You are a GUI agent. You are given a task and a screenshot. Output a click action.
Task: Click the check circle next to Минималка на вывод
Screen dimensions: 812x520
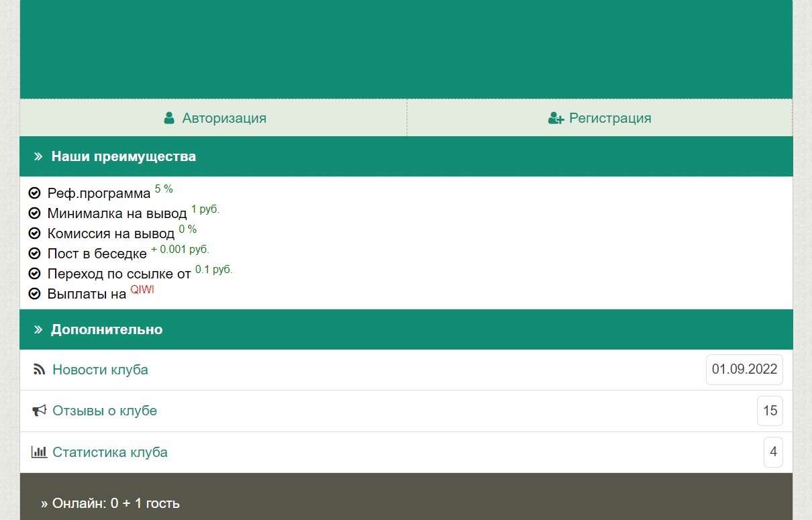[35, 214]
